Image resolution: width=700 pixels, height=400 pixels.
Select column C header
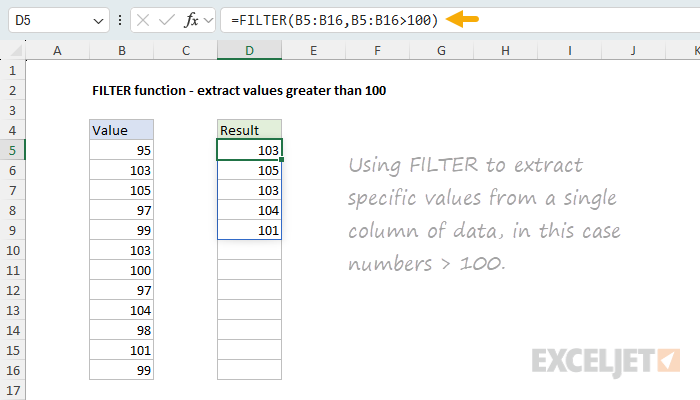[186, 50]
